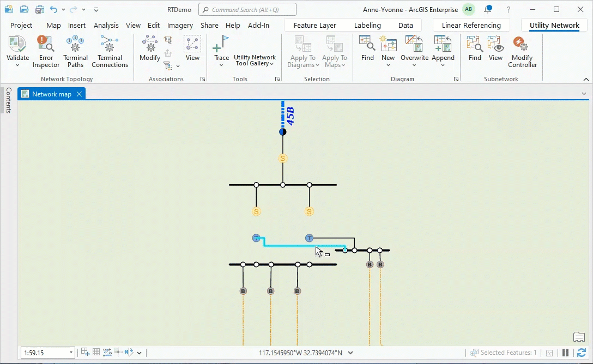Expand the Validate dropdown arrow
Viewport: 593px width, 364px height.
[x=17, y=66]
